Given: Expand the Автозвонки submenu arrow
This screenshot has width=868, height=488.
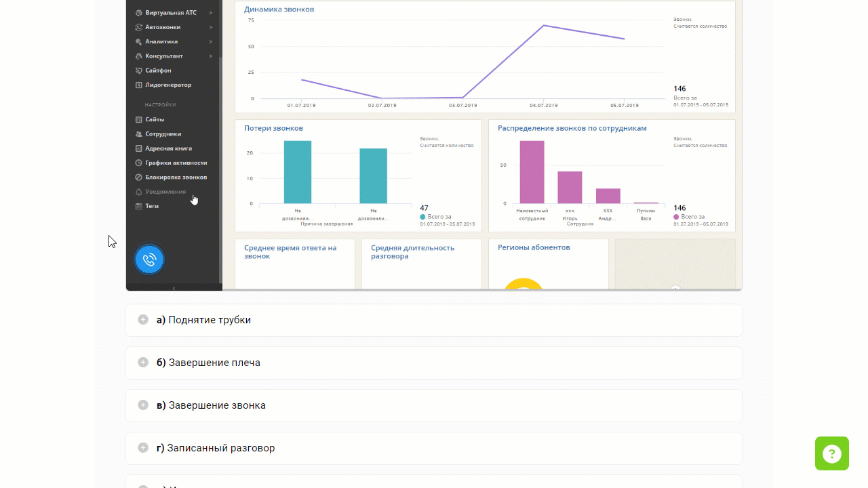Looking at the screenshot, I should click(x=211, y=27).
